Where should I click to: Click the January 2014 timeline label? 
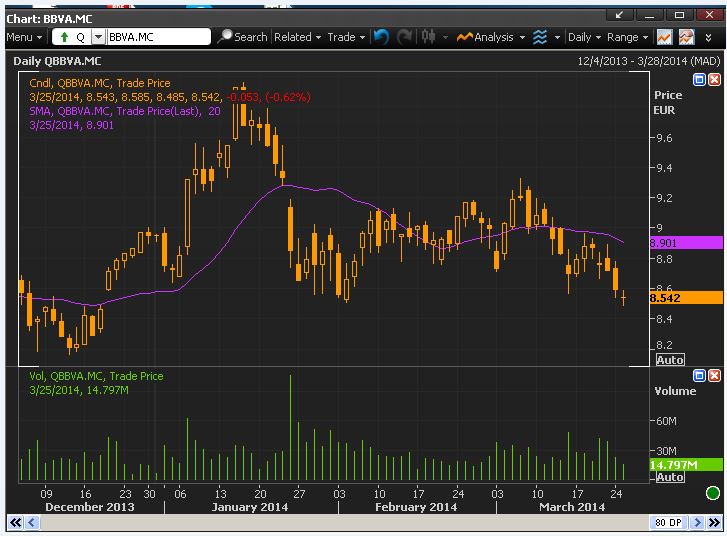click(249, 507)
